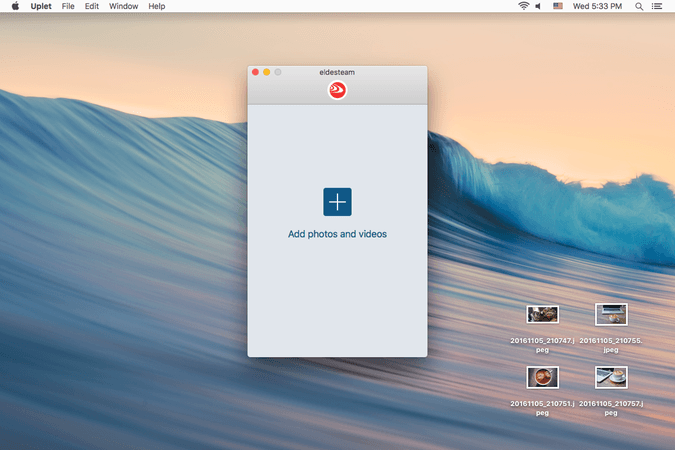Click the Add photos and videos link
Screen dimensions: 675x450
(337, 234)
